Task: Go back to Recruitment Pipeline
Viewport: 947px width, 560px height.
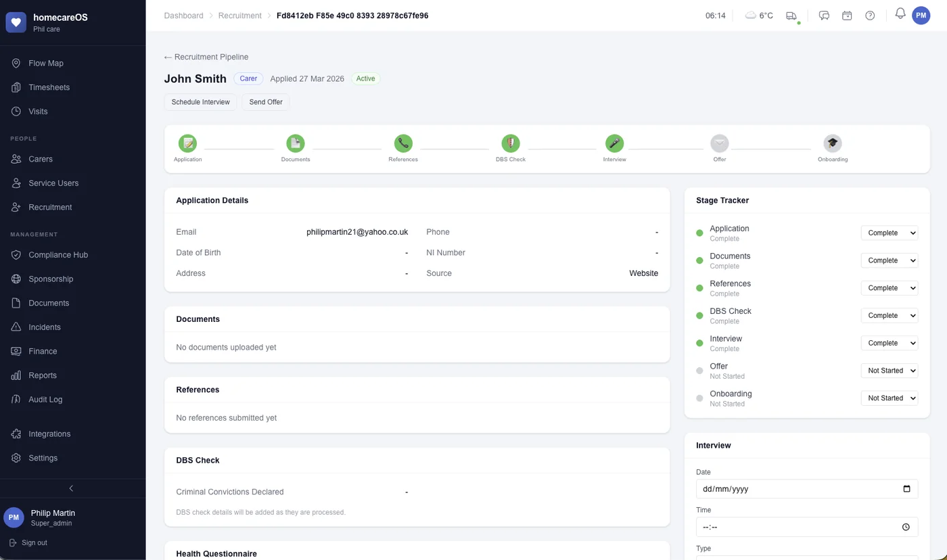Action: pos(206,57)
